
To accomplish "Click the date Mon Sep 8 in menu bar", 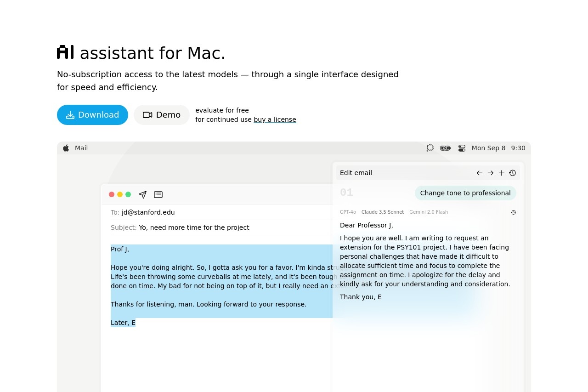I will click(x=488, y=148).
